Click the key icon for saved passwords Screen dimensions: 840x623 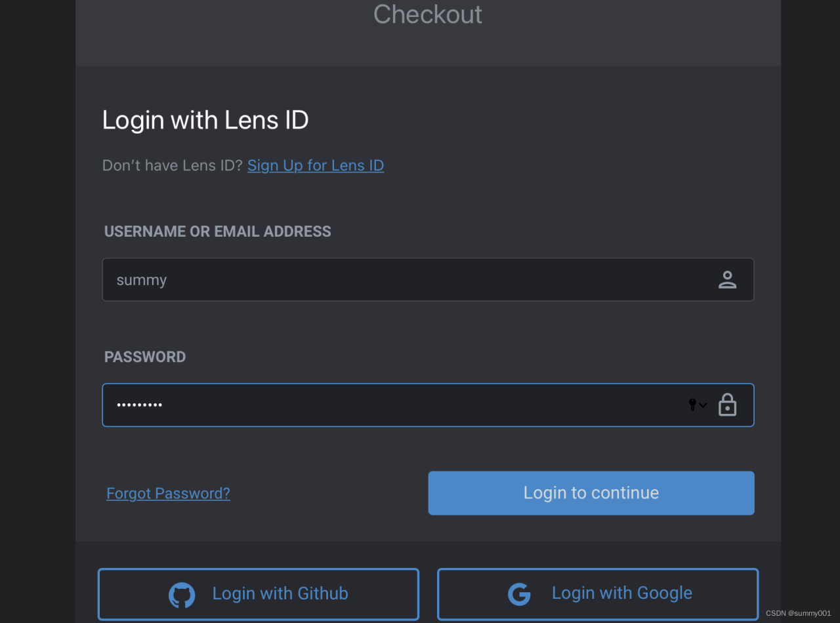[x=691, y=405]
